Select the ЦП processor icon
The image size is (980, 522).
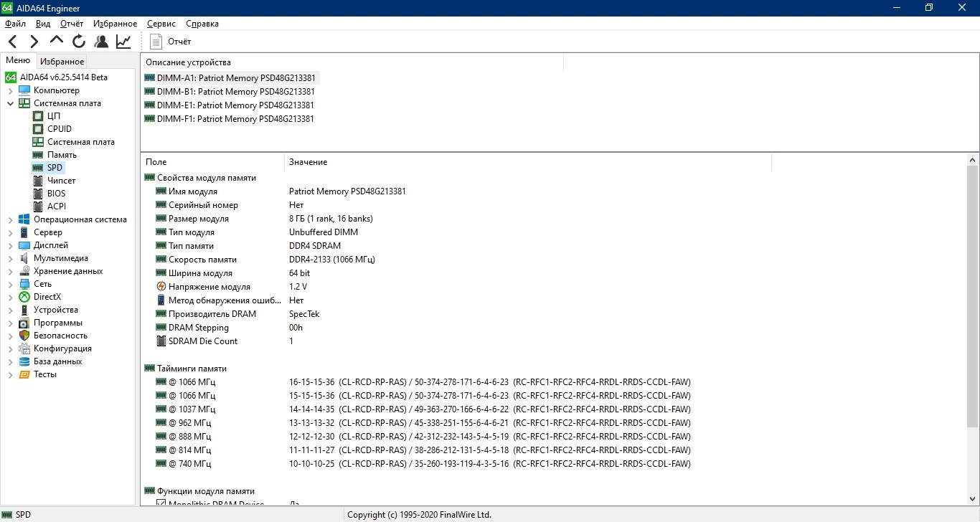click(38, 116)
